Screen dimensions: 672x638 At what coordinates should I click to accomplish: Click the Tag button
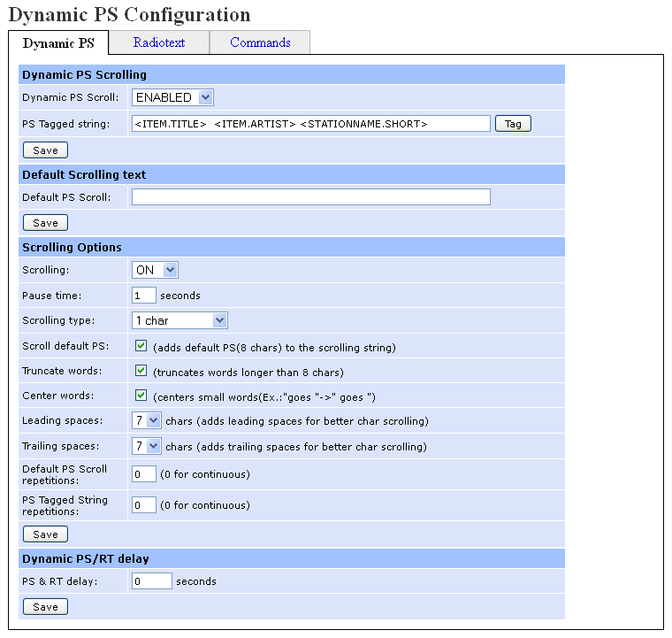[x=513, y=124]
